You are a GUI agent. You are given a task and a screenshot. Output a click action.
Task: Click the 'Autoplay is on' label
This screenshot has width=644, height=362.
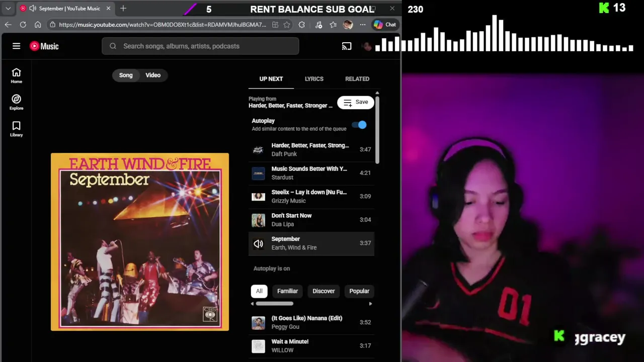click(x=272, y=268)
